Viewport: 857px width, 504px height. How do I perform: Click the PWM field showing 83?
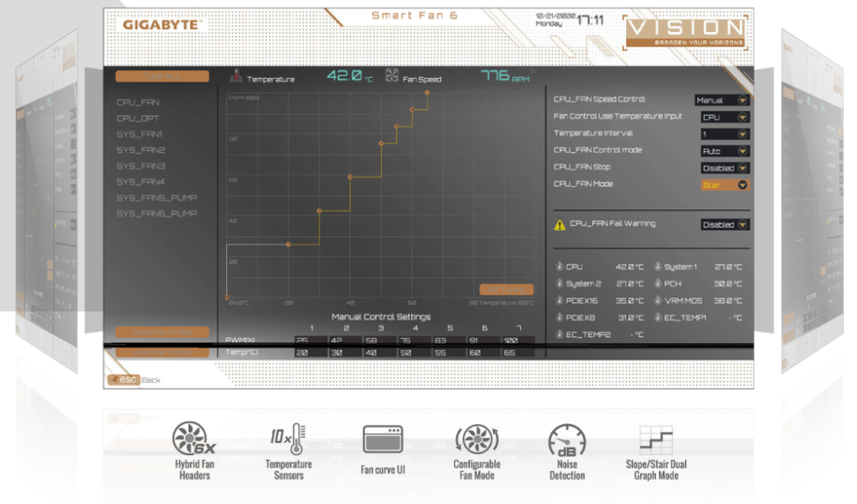pos(450,340)
